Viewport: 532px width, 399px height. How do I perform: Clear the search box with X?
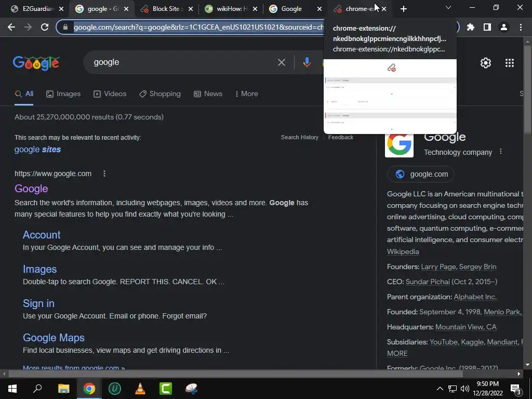click(x=282, y=62)
